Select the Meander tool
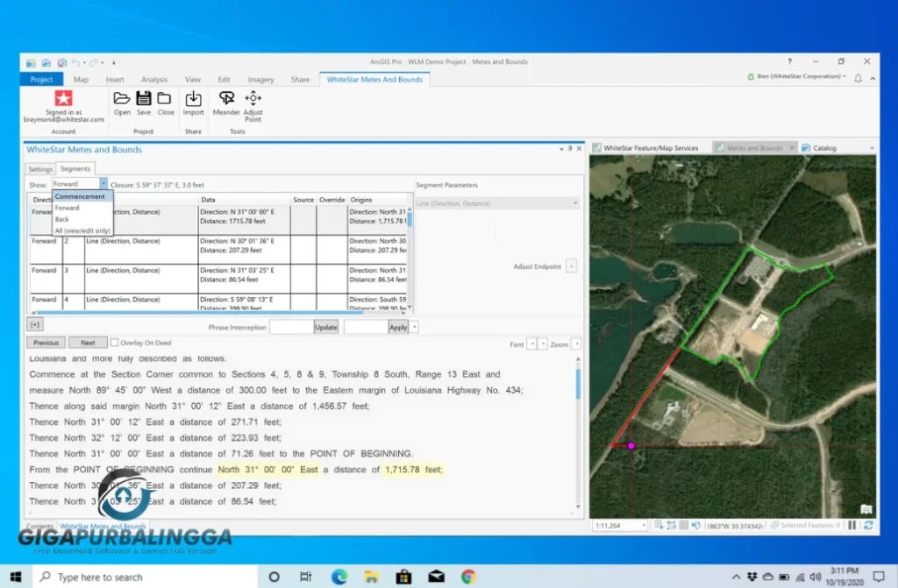The image size is (898, 588). tap(226, 98)
